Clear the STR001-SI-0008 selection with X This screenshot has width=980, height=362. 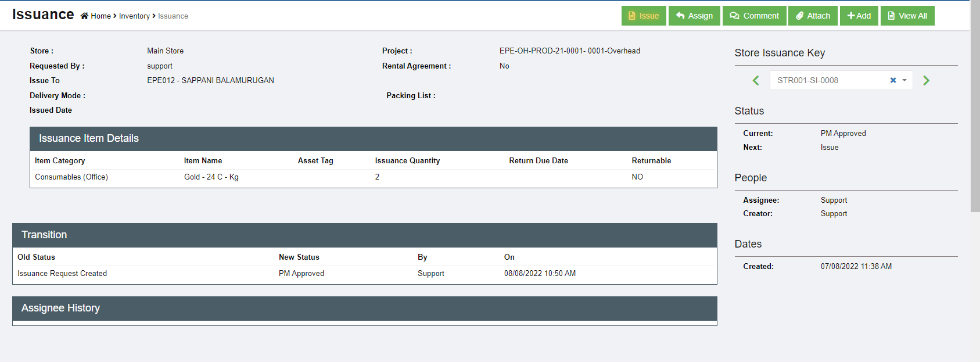893,80
